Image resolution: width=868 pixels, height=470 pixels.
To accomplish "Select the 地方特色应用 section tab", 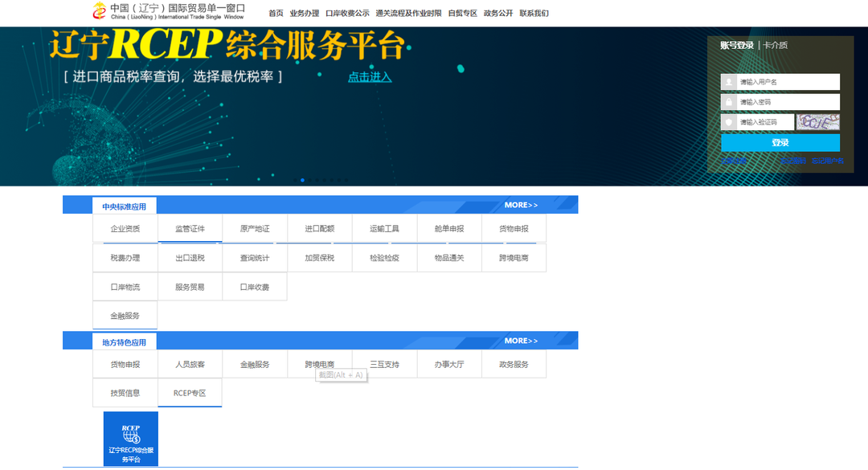I will click(124, 342).
